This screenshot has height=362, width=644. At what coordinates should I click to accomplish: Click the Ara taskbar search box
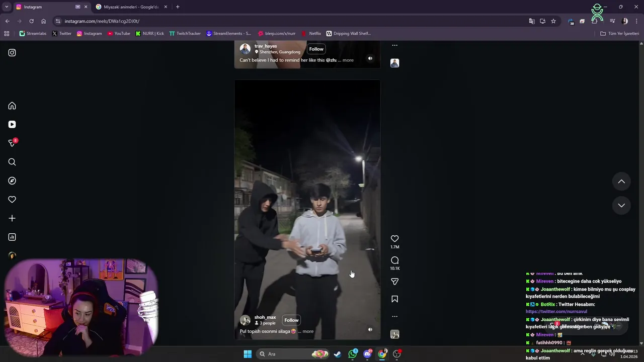coord(293,354)
